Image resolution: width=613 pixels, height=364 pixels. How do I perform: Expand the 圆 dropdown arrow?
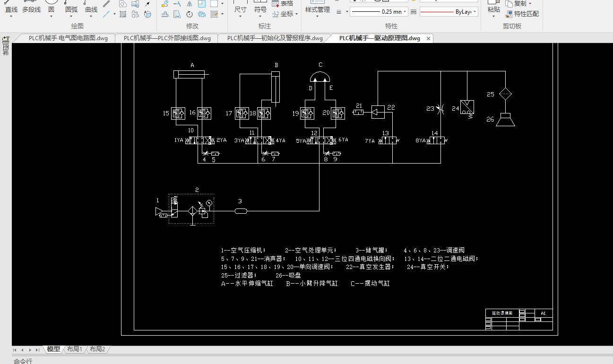(x=51, y=17)
